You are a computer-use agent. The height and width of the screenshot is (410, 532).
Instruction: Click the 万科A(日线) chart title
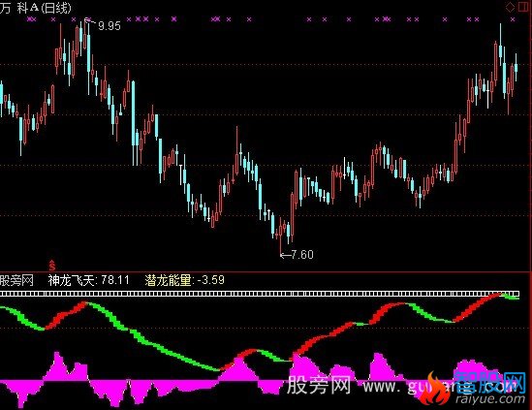click(x=36, y=8)
